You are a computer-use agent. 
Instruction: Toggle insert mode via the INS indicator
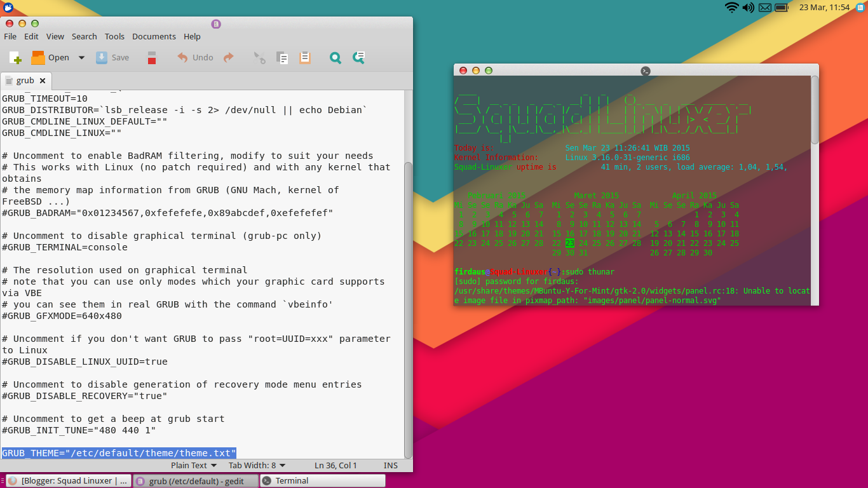390,465
